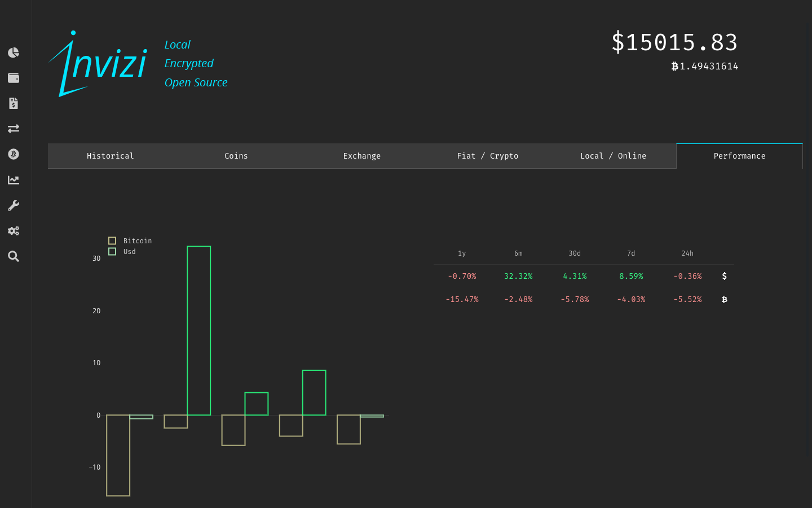The height and width of the screenshot is (508, 812).
Task: Open the invoices page from sidebar
Action: click(x=13, y=103)
